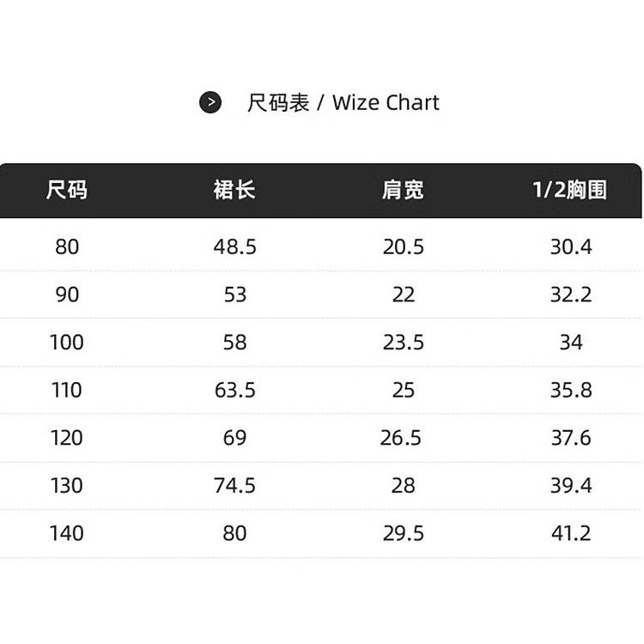Click the 48.5 skirt length value
This screenshot has width=644, height=644.
tap(235, 246)
